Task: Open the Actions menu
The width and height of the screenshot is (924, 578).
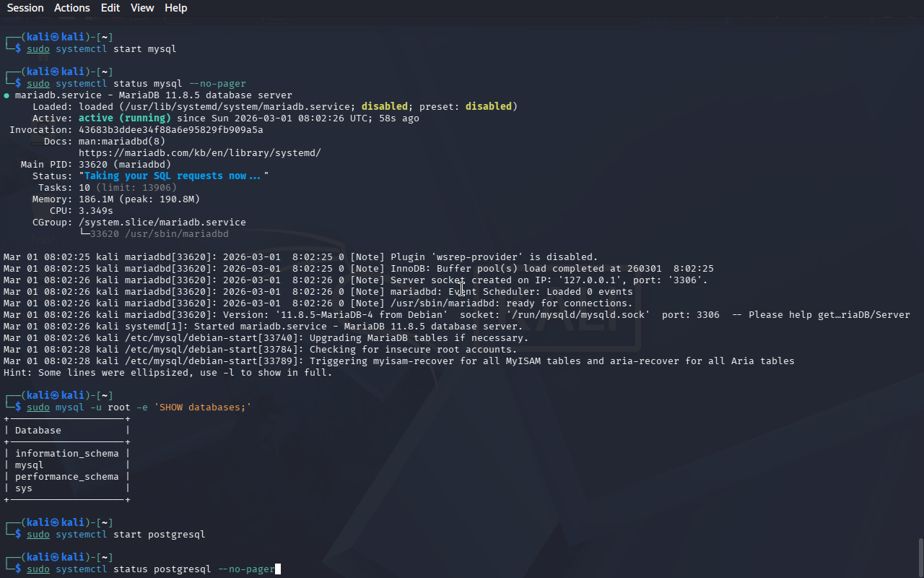Action: tap(72, 8)
